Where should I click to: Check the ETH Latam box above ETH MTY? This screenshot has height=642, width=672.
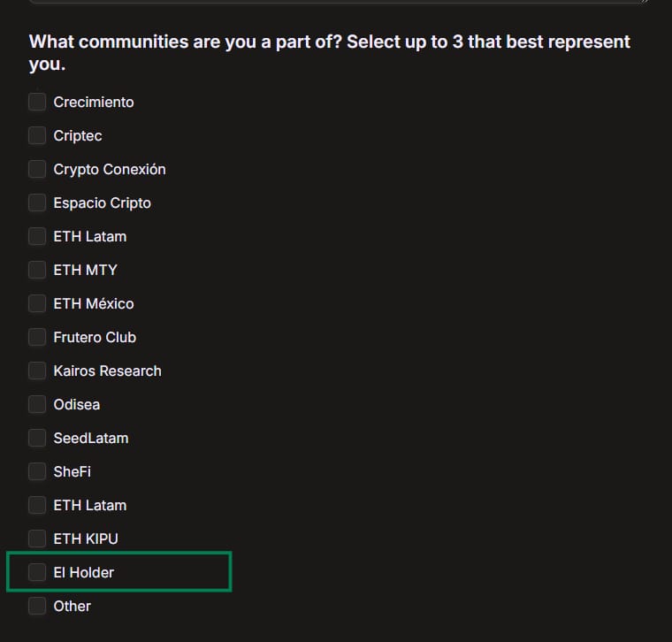click(37, 236)
